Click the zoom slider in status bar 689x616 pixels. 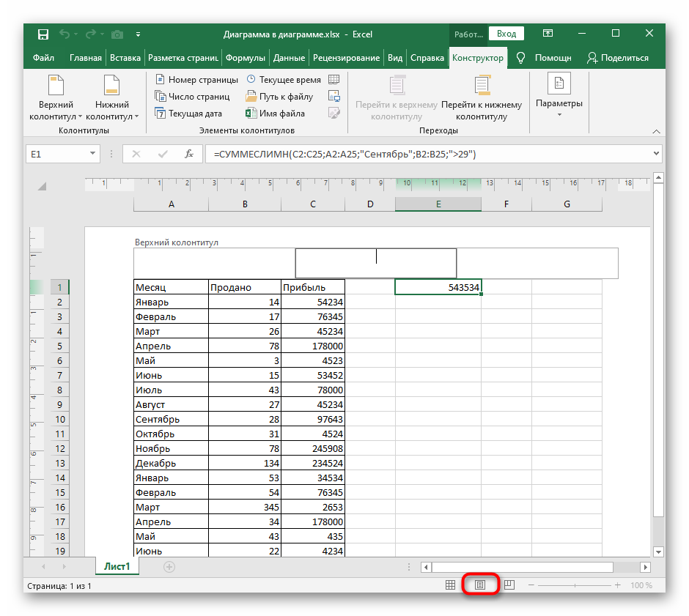click(x=575, y=585)
